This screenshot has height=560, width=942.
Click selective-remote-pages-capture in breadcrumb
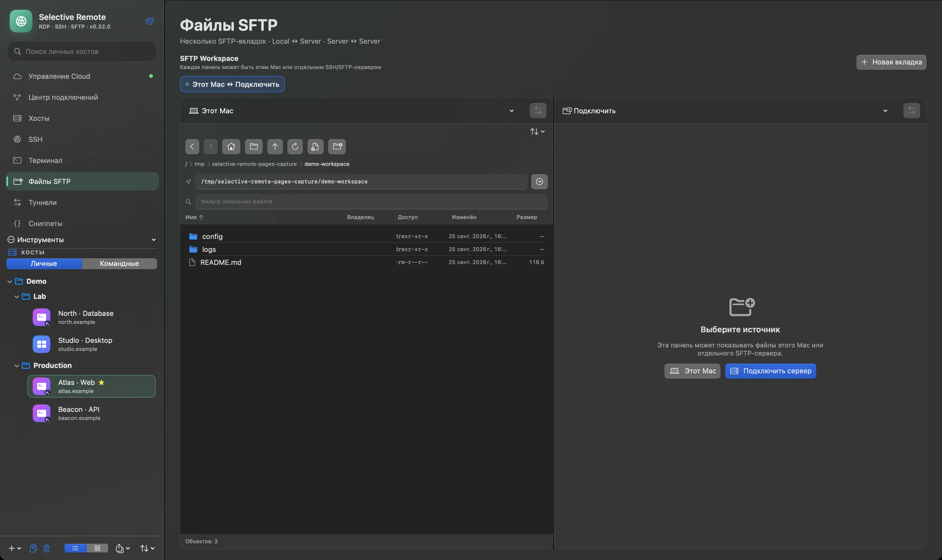point(254,164)
